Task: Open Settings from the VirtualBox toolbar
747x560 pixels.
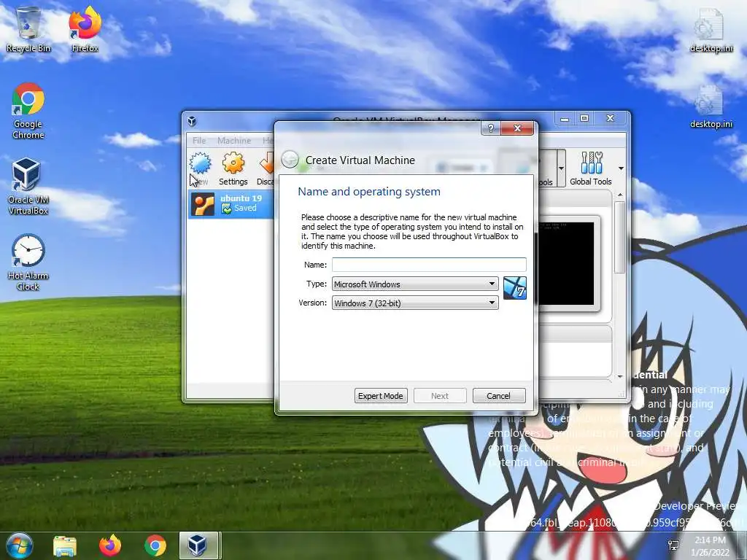Action: [233, 168]
